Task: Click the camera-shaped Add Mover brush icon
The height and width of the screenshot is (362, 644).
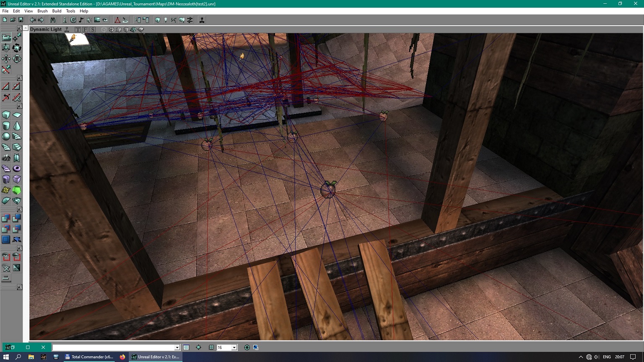Action: pyautogui.click(x=17, y=240)
